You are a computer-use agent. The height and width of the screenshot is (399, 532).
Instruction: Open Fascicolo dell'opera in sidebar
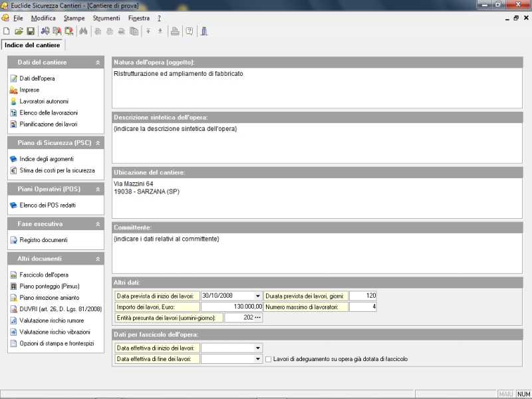click(x=44, y=275)
